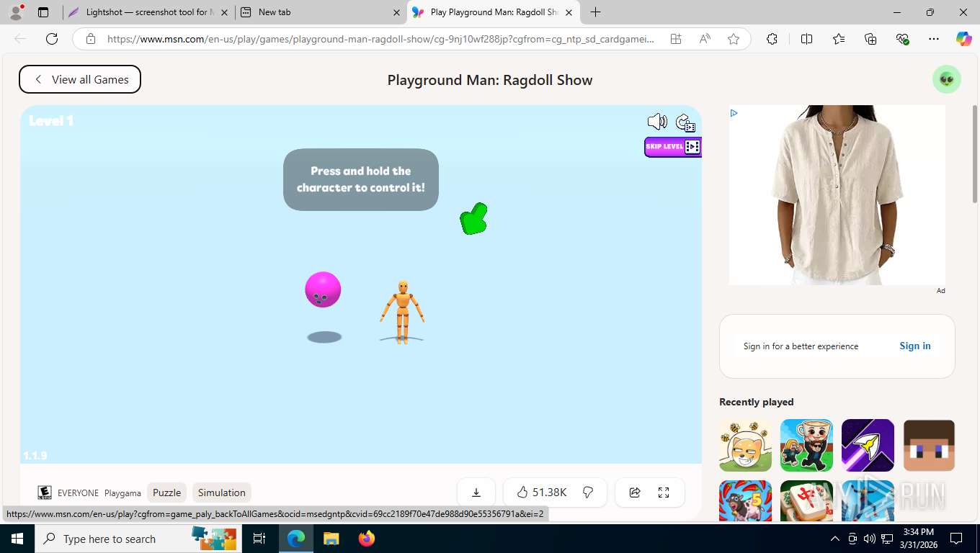The image size is (980, 553).
Task: Open the Playgama developer label
Action: [x=122, y=493]
